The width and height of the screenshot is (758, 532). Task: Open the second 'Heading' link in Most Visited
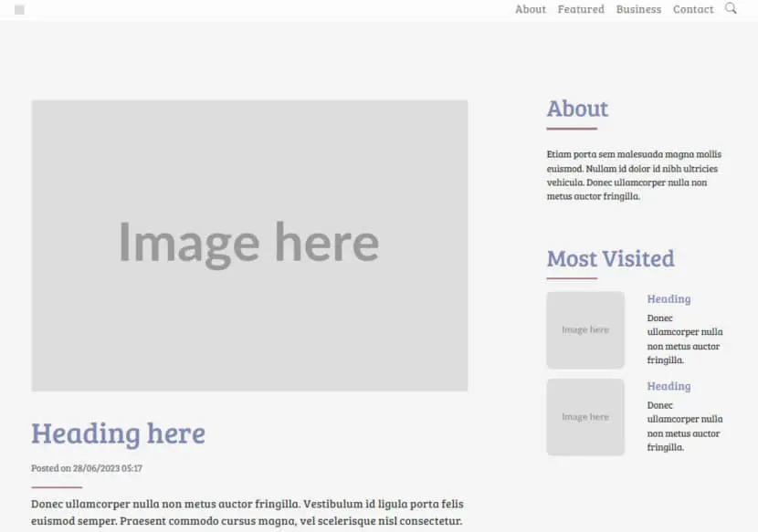(x=669, y=386)
